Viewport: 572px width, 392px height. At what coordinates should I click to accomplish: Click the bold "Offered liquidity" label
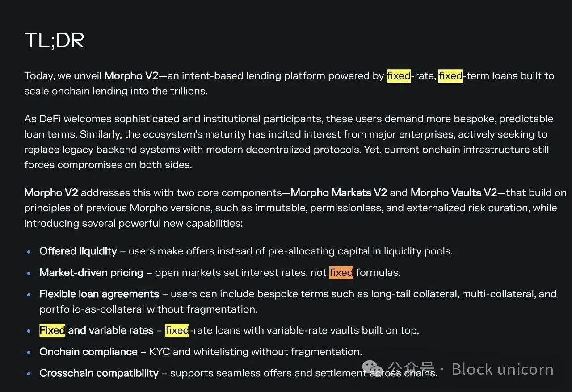point(78,251)
